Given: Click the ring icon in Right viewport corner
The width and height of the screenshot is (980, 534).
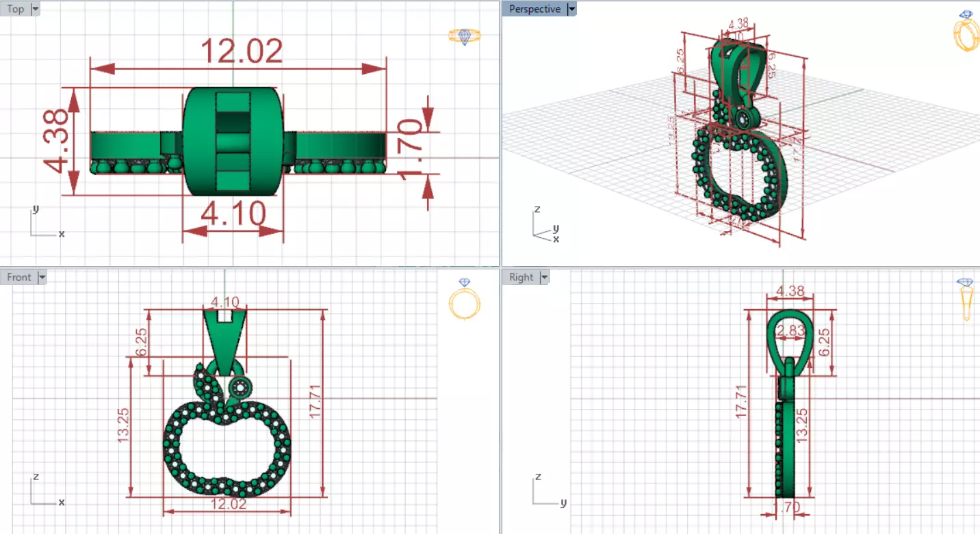Looking at the screenshot, I should (966, 299).
